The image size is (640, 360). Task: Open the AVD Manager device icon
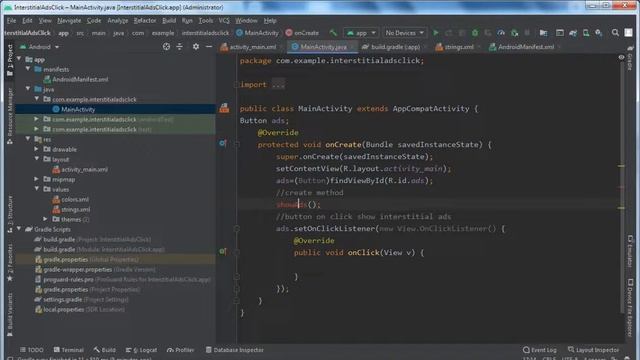[x=586, y=33]
